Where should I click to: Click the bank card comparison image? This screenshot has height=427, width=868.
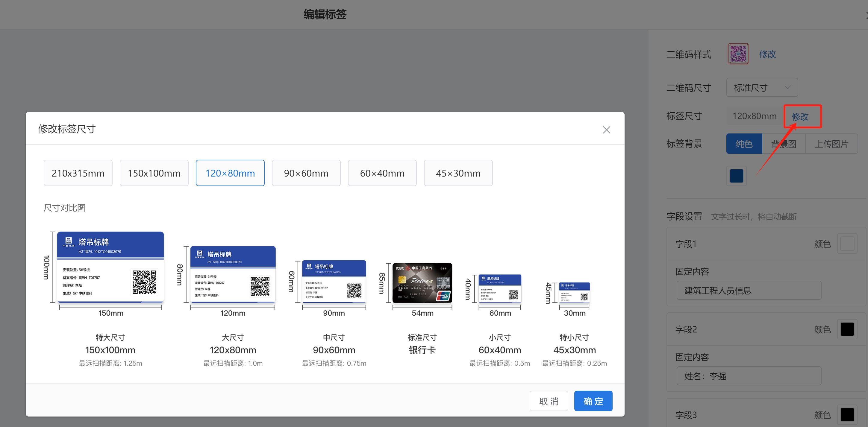422,283
